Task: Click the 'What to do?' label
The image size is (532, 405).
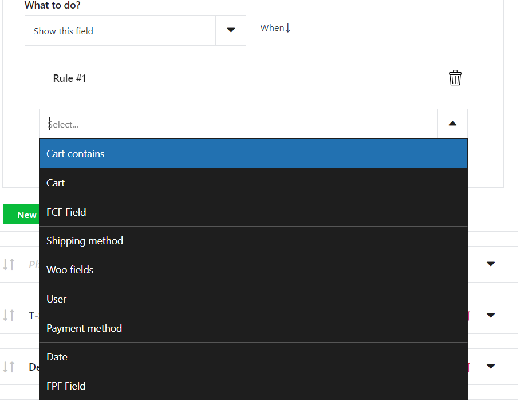Action: point(52,5)
